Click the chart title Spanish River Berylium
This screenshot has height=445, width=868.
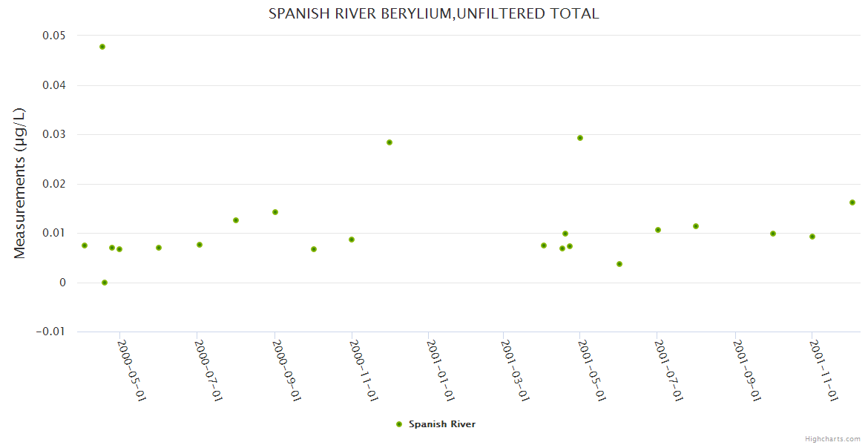pyautogui.click(x=433, y=13)
